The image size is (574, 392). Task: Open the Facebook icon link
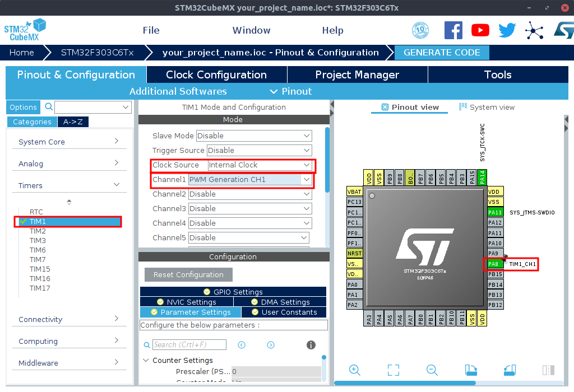(453, 30)
